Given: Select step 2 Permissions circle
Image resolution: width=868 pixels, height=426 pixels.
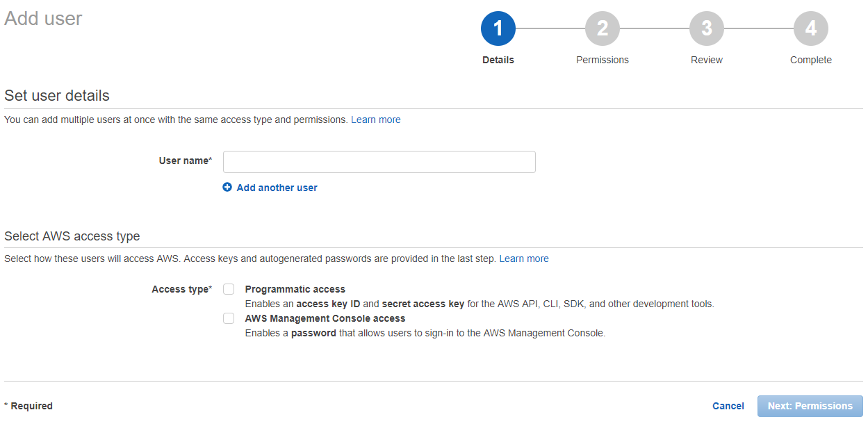Looking at the screenshot, I should click(603, 28).
